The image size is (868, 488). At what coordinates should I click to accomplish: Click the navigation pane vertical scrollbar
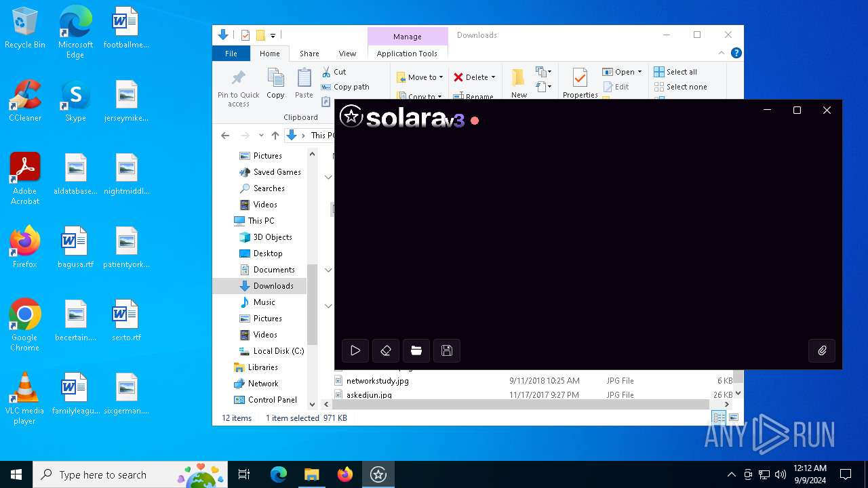[312, 305]
